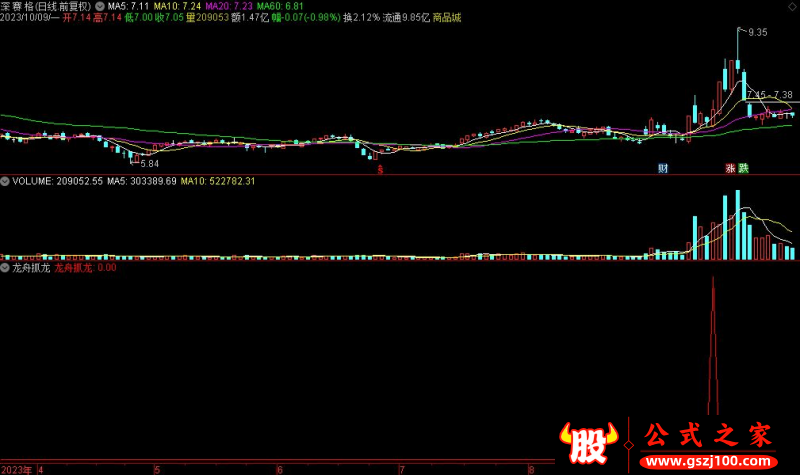Viewport: 800px width, 475px height.
Task: Click the tallest cyan volume bar
Action: [738, 225]
